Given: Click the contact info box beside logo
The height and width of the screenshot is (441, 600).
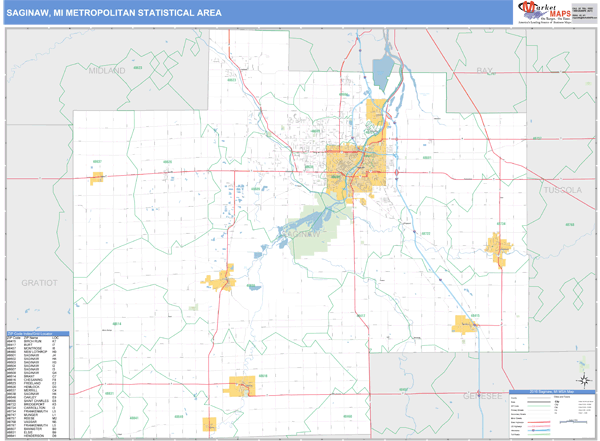Looking at the screenshot, I should coord(584,14).
